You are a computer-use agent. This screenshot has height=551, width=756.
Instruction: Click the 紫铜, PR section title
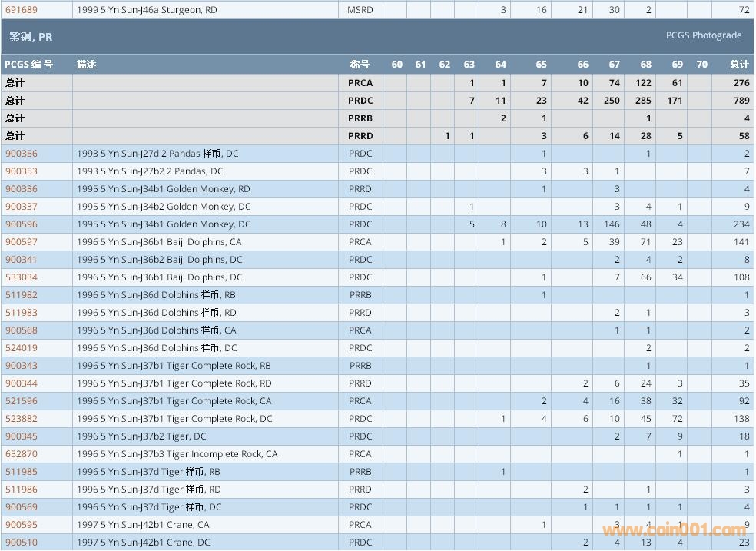click(31, 36)
